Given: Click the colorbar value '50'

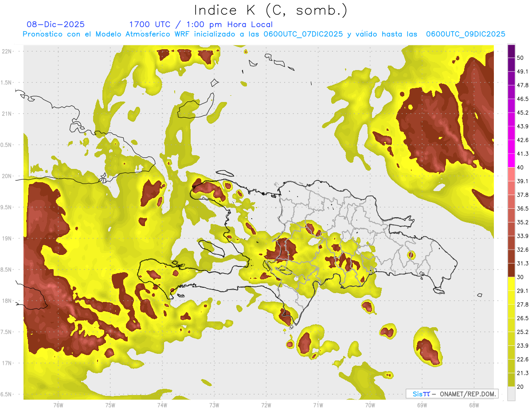Looking at the screenshot, I should click(x=521, y=58).
